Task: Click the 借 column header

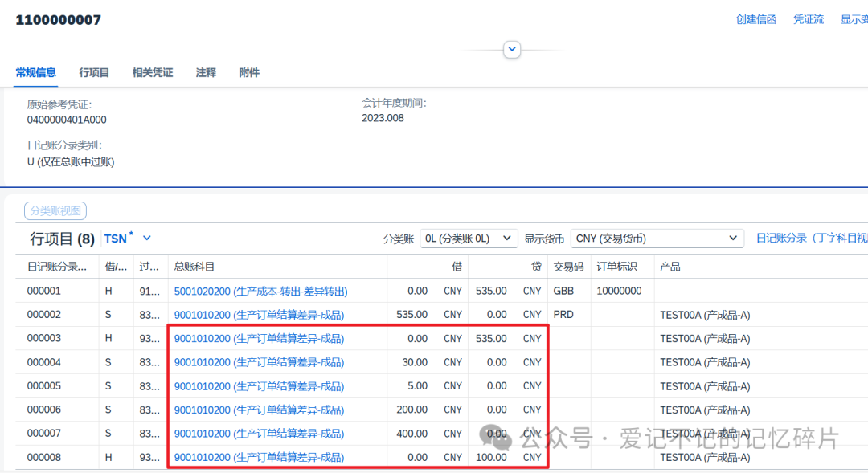Action: 457,267
